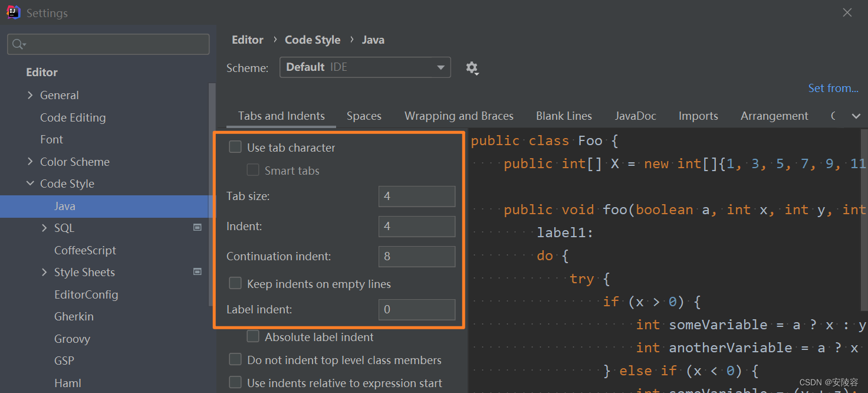Click the Continuation indent input field
The width and height of the screenshot is (868, 393).
(x=416, y=257)
